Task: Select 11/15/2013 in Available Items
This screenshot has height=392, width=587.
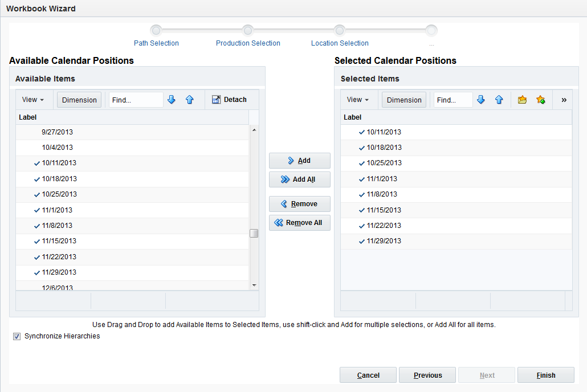Action: pos(133,241)
